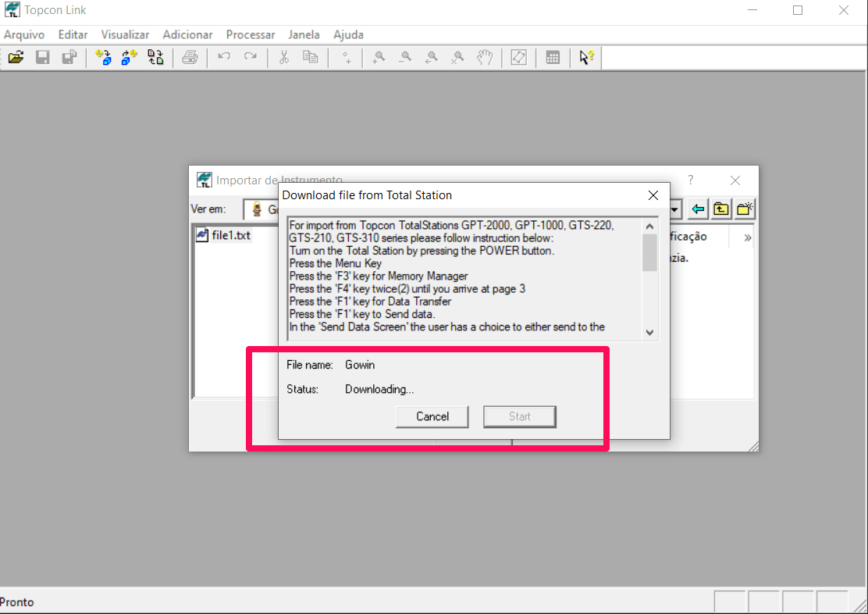Click the instructions scrollbar up arrow
The width and height of the screenshot is (868, 614).
point(650,226)
